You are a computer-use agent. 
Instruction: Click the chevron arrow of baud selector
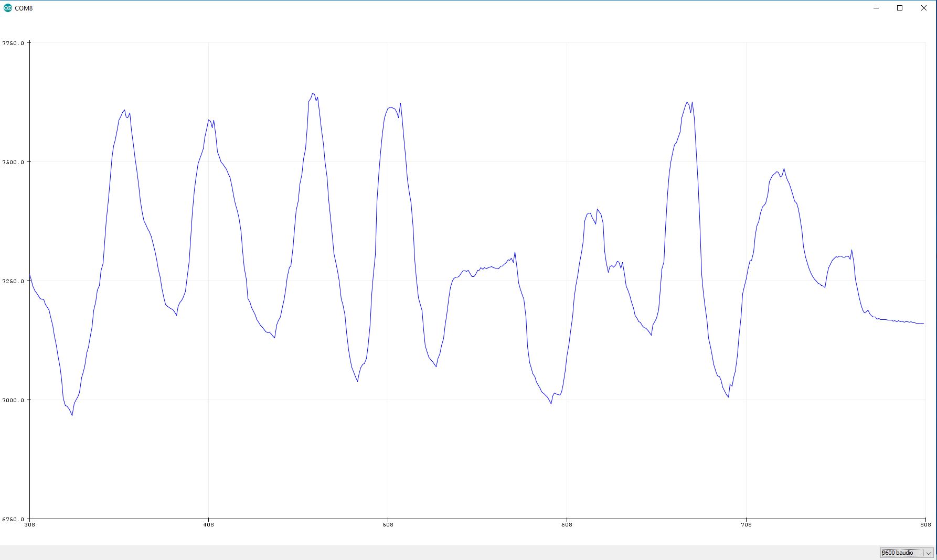928,553
